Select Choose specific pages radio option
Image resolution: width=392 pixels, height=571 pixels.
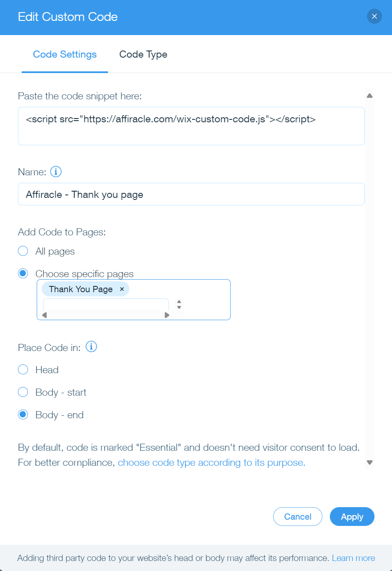tap(23, 273)
